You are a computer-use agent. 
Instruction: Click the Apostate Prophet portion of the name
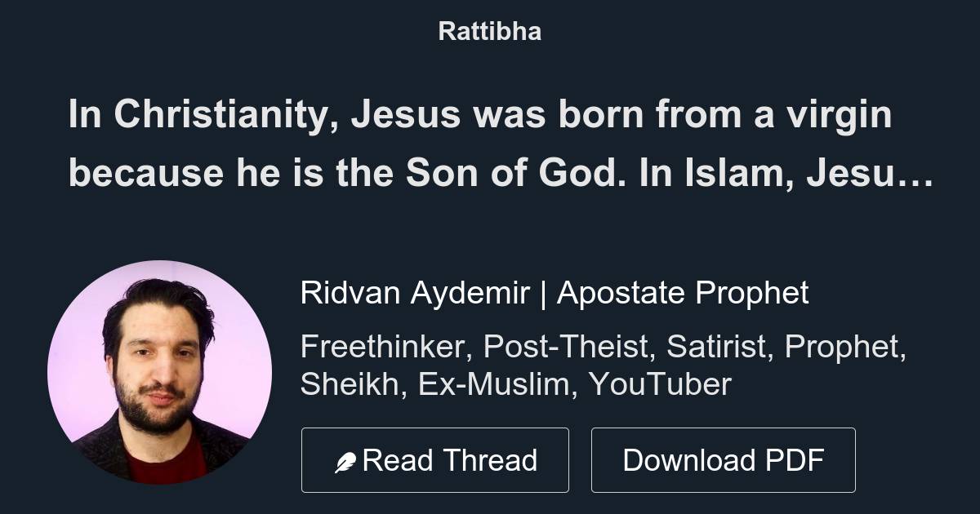click(684, 292)
